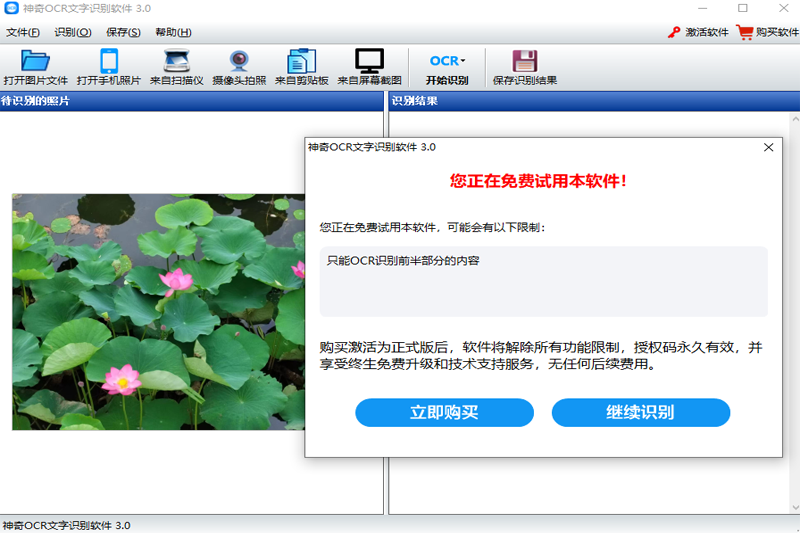Open the 购买软件 shopping cart
The width and height of the screenshot is (800, 533).
[745, 32]
